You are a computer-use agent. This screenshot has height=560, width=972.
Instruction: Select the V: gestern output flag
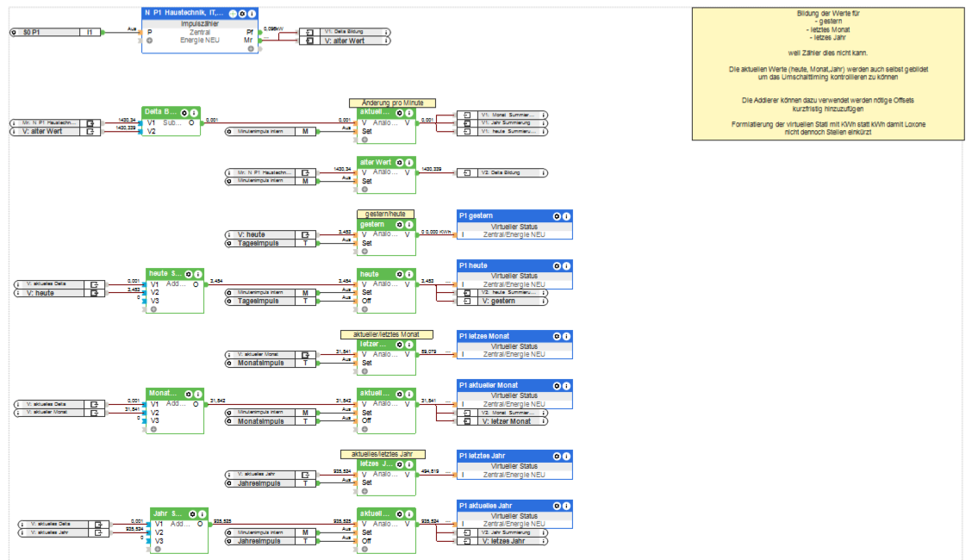[x=502, y=301]
